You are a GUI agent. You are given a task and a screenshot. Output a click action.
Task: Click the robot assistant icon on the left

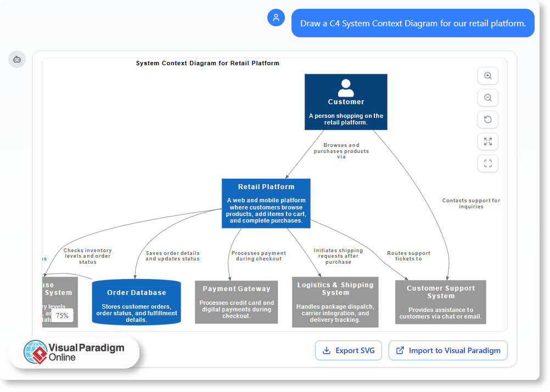click(17, 59)
